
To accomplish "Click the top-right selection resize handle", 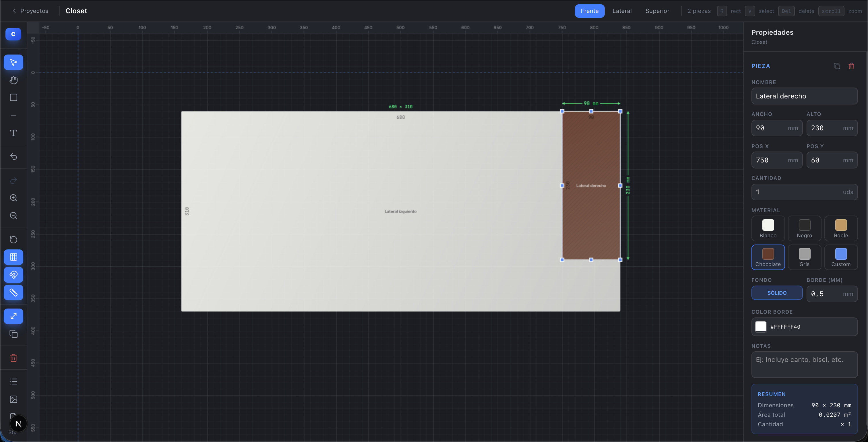I will (620, 111).
